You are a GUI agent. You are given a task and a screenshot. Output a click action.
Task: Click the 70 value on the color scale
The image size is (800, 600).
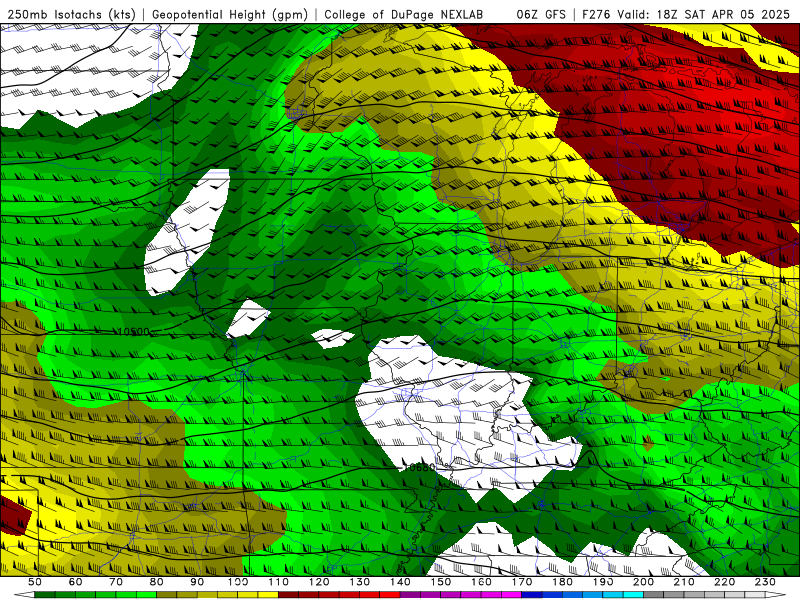tap(116, 582)
